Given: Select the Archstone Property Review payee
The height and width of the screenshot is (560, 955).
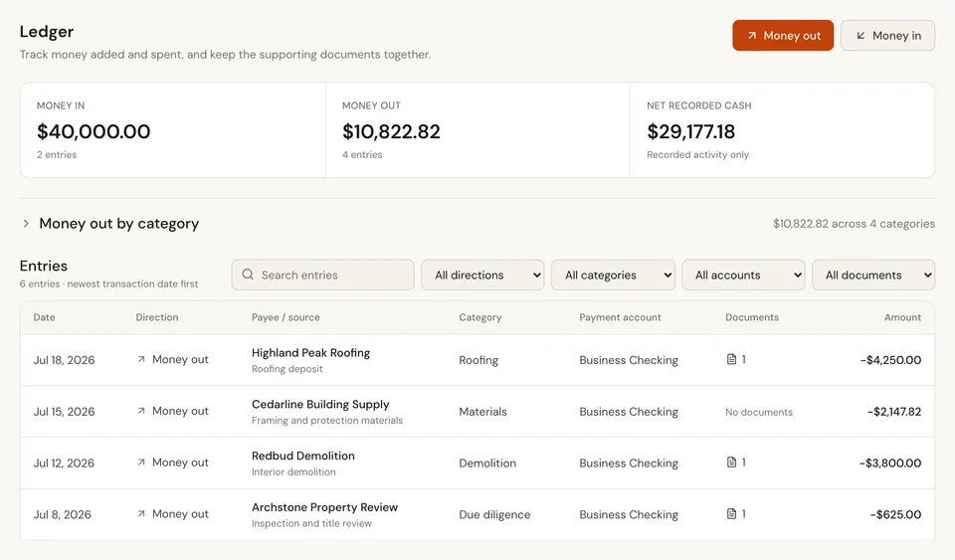Looking at the screenshot, I should (x=324, y=507).
